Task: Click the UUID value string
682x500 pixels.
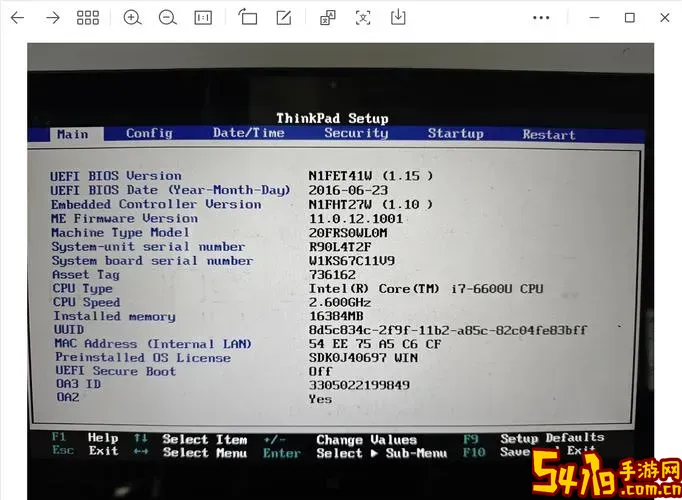Action: point(448,330)
